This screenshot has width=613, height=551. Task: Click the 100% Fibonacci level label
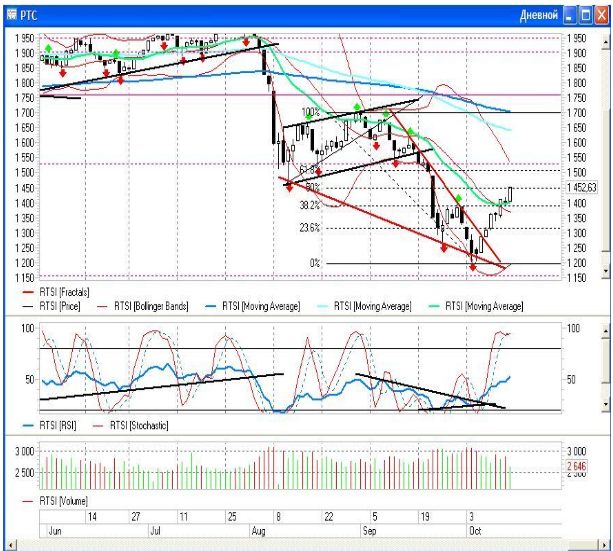310,113
